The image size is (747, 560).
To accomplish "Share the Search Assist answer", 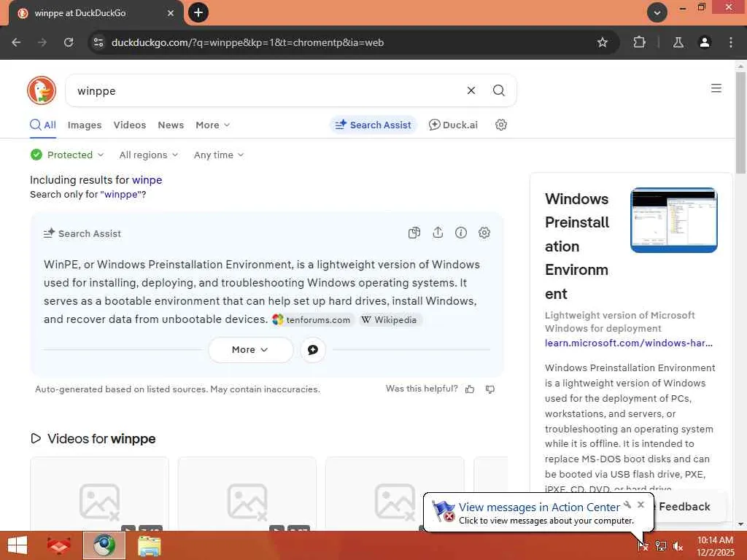I will tap(438, 233).
